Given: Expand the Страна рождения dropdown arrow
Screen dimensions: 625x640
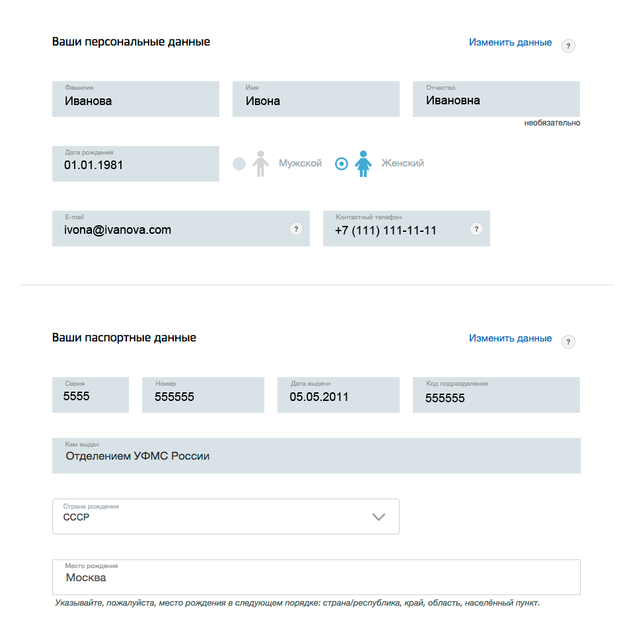Looking at the screenshot, I should pyautogui.click(x=378, y=517).
